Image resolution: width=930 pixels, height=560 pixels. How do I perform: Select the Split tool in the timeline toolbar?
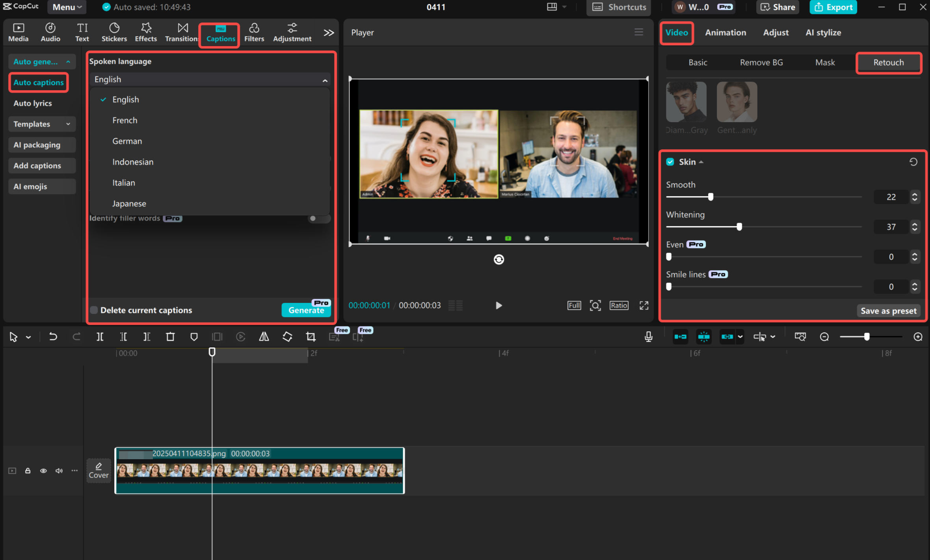(x=100, y=337)
